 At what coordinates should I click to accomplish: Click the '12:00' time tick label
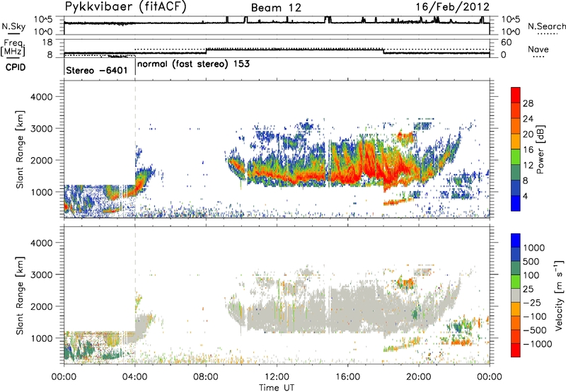coord(277,377)
